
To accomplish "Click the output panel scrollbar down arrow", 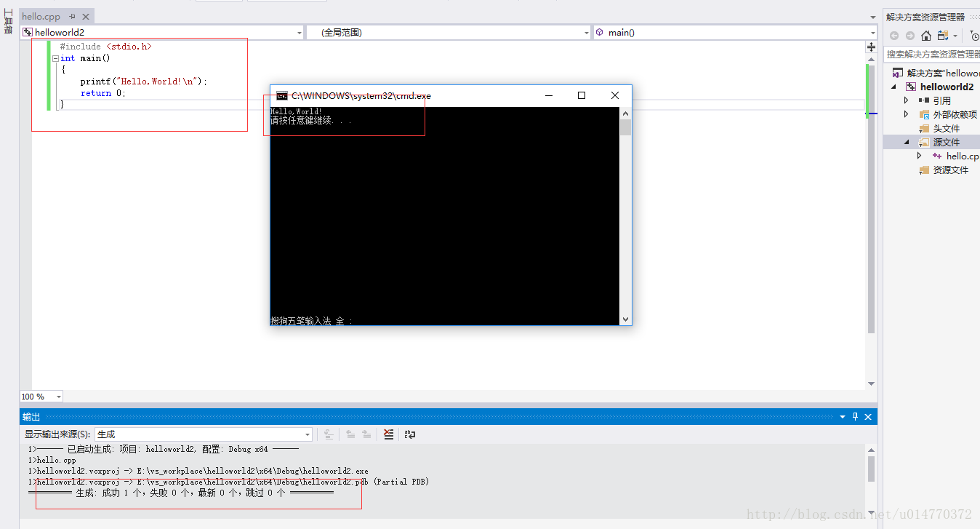I will 871,512.
